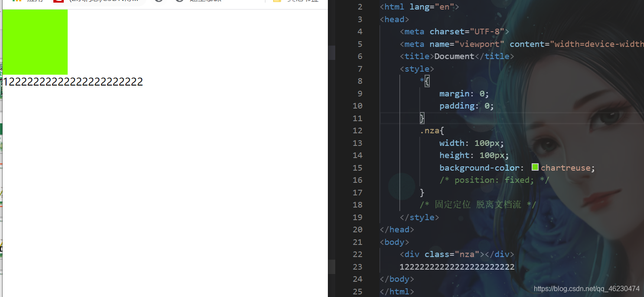
Task: Click the /* position: fixed; */ comment
Action: coord(494,180)
